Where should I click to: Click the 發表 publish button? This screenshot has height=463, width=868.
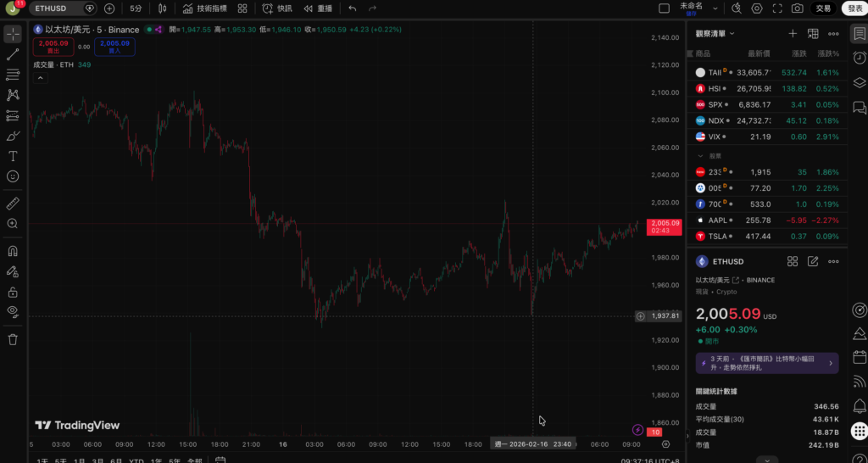click(854, 8)
